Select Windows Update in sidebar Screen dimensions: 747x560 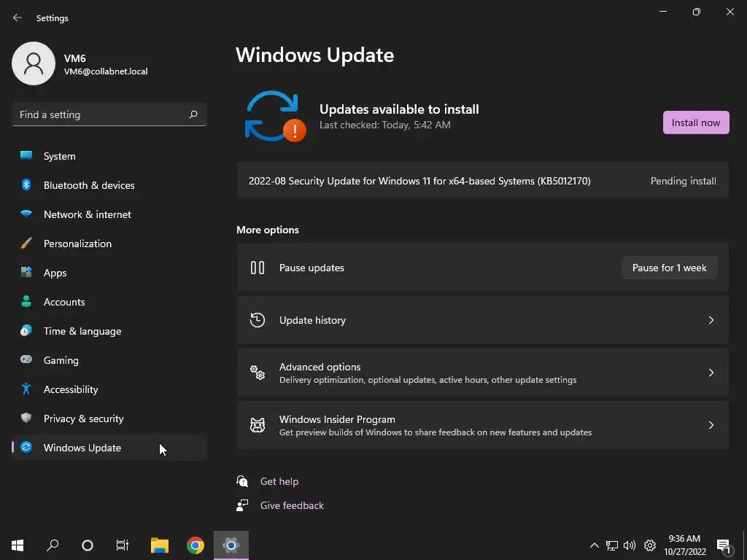tap(109, 448)
